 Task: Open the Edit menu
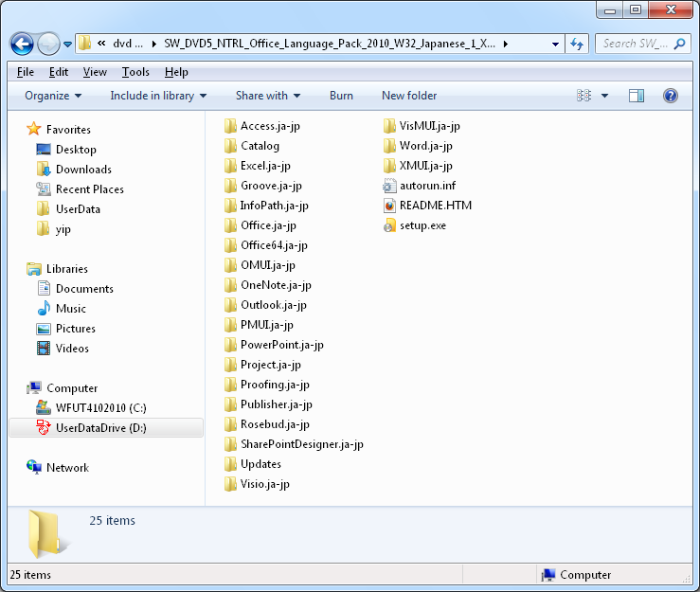click(59, 72)
